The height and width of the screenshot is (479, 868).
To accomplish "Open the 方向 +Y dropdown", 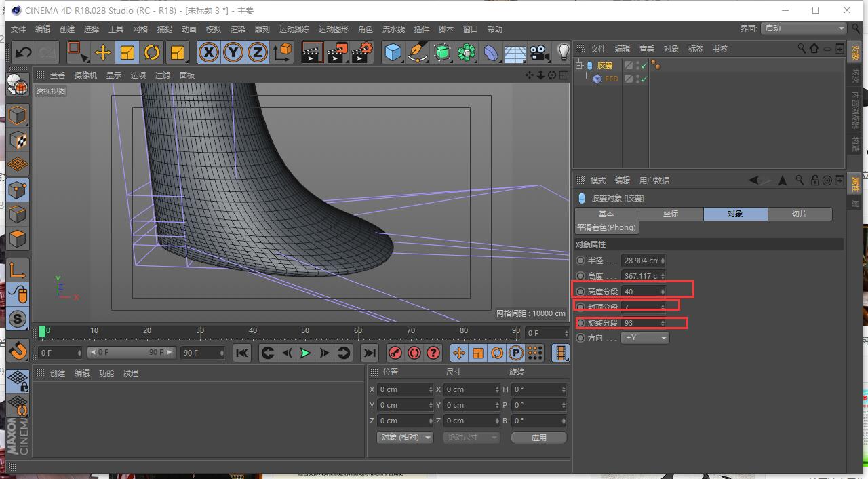I will tap(645, 337).
